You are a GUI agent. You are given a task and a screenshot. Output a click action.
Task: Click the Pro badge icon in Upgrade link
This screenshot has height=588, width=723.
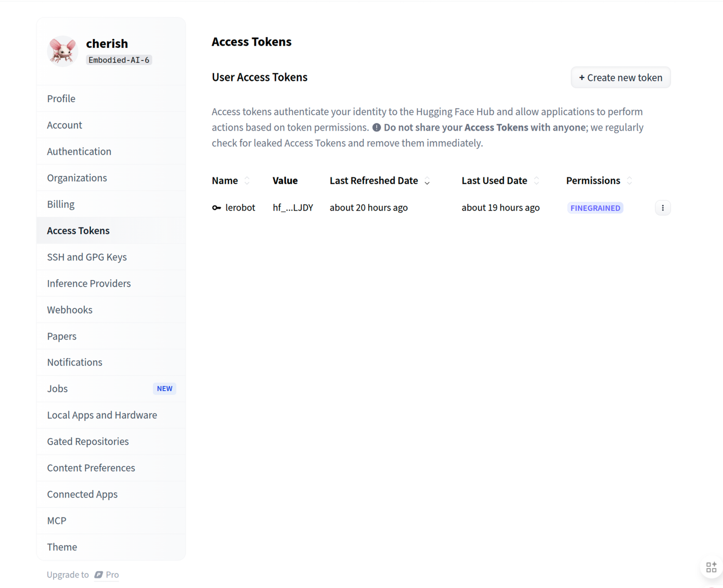[x=99, y=575]
